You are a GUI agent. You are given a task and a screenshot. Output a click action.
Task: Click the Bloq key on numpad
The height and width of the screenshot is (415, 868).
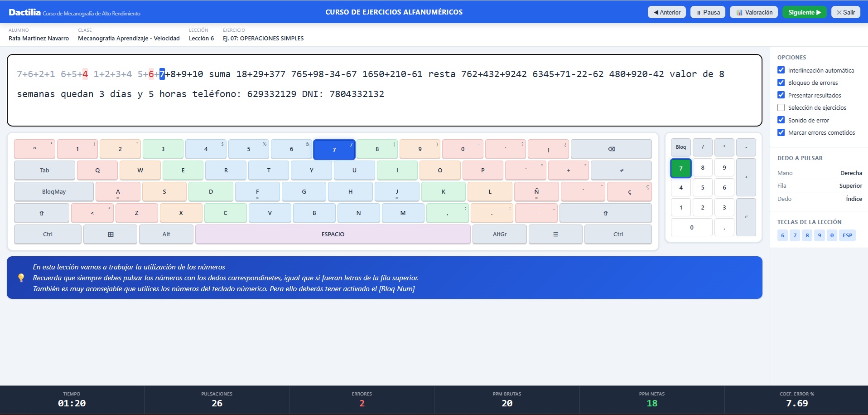[681, 147]
